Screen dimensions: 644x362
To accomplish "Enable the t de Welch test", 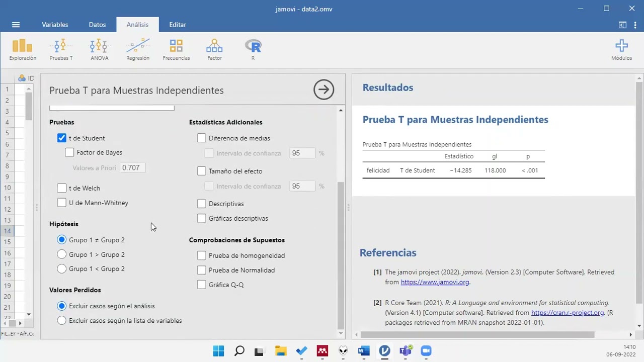I will (x=62, y=188).
